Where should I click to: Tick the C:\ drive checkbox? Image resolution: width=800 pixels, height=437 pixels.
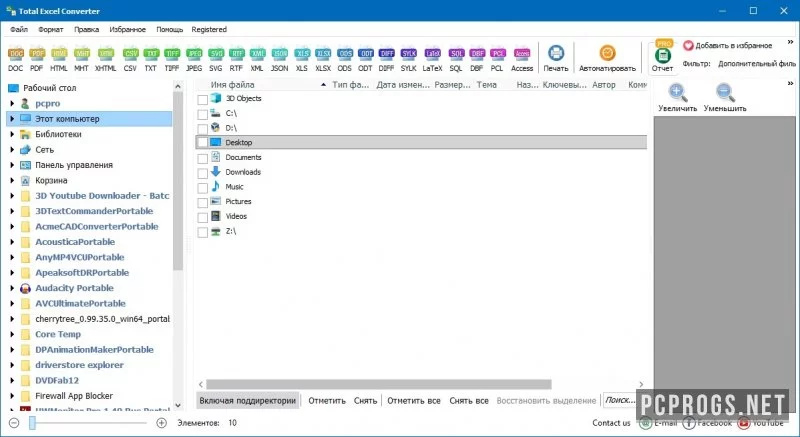pos(203,114)
